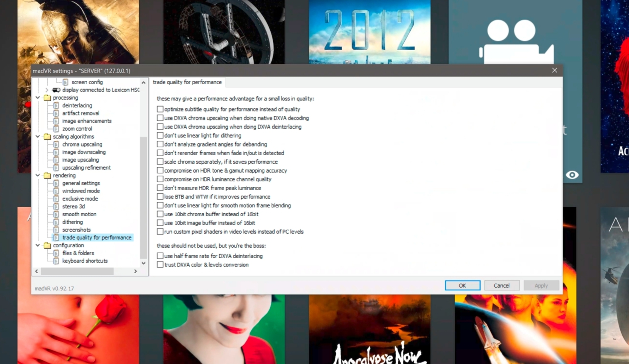The height and width of the screenshot is (364, 629).
Task: Click the camera icon on the library tile
Action: (516, 42)
